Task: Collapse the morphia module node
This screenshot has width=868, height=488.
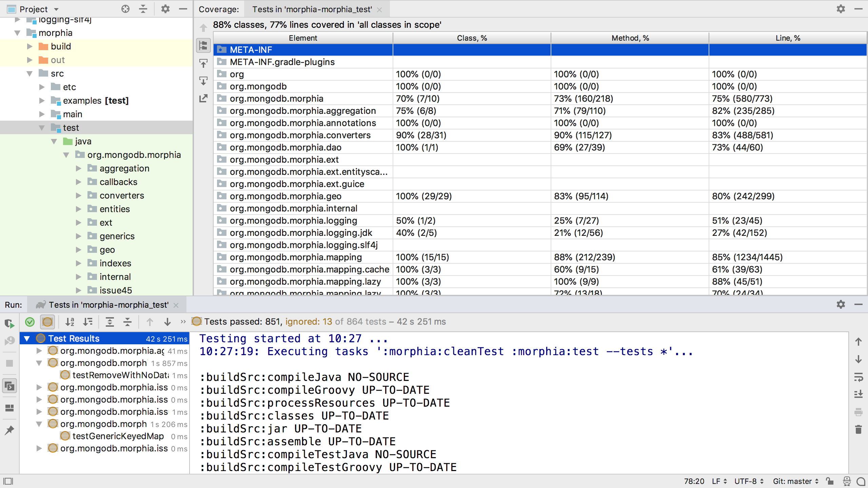Action: click(18, 33)
